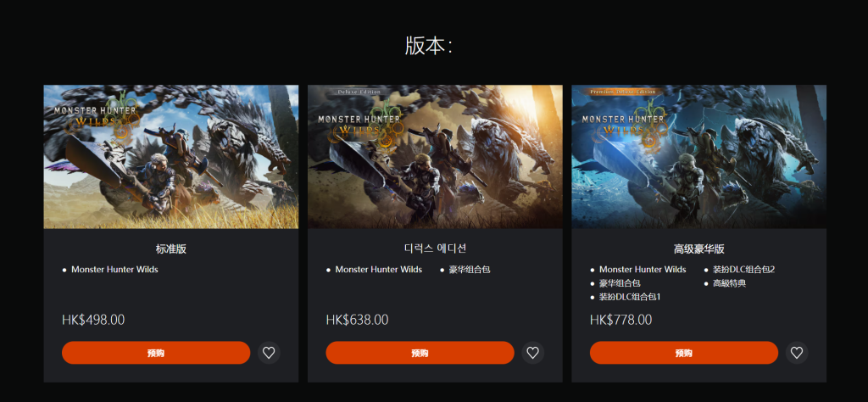Open the Premium Deluxe Edition cover artwork

(x=699, y=157)
